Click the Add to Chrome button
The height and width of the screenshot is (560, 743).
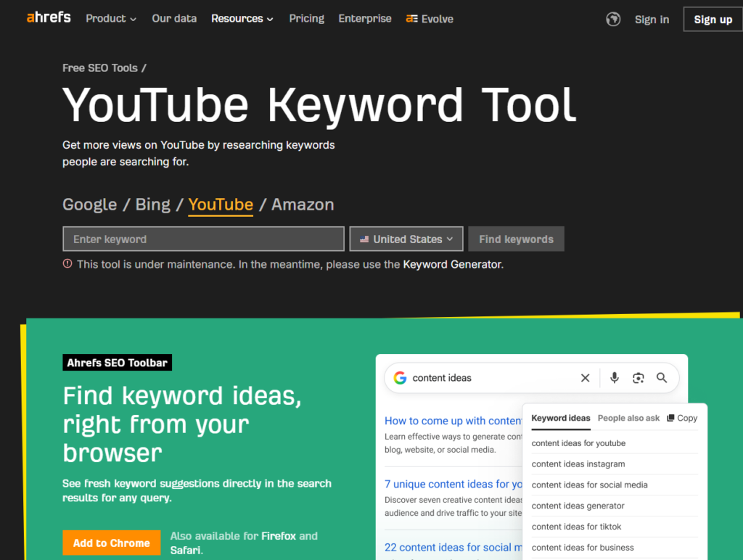(x=112, y=543)
